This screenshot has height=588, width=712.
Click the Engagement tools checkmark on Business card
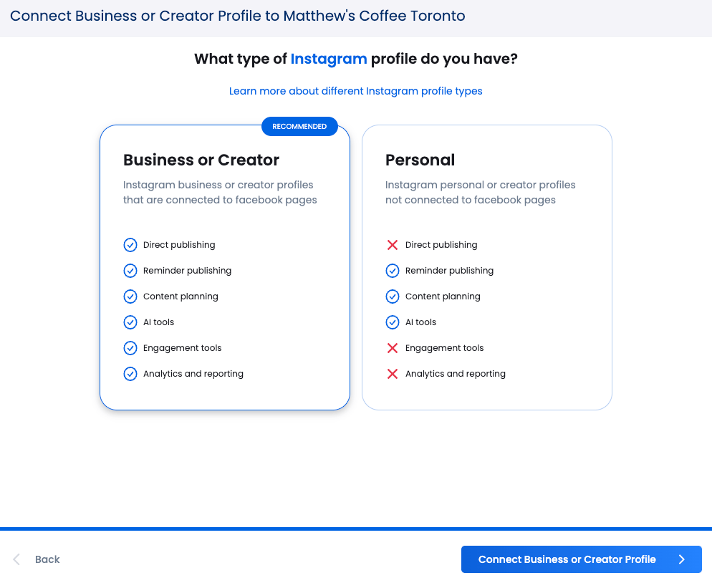130,347
